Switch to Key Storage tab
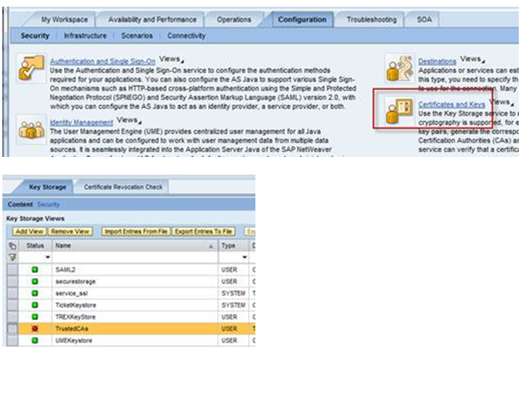 point(47,187)
